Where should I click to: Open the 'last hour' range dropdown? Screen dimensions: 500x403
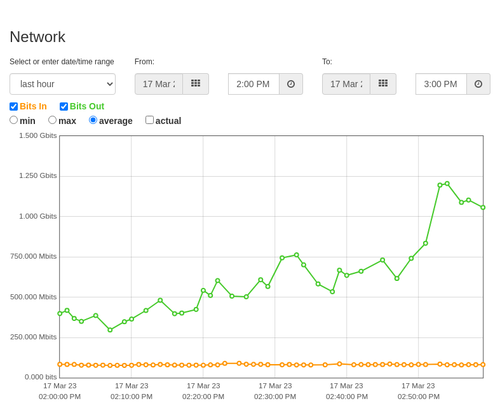coord(63,84)
